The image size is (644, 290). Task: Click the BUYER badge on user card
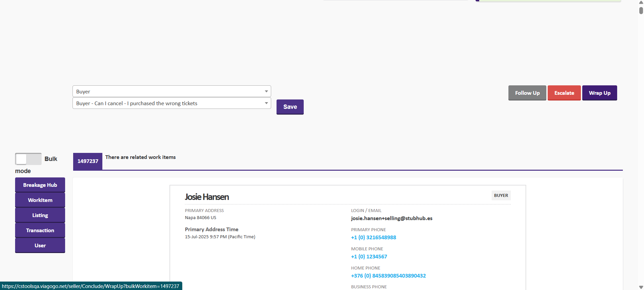(501, 196)
